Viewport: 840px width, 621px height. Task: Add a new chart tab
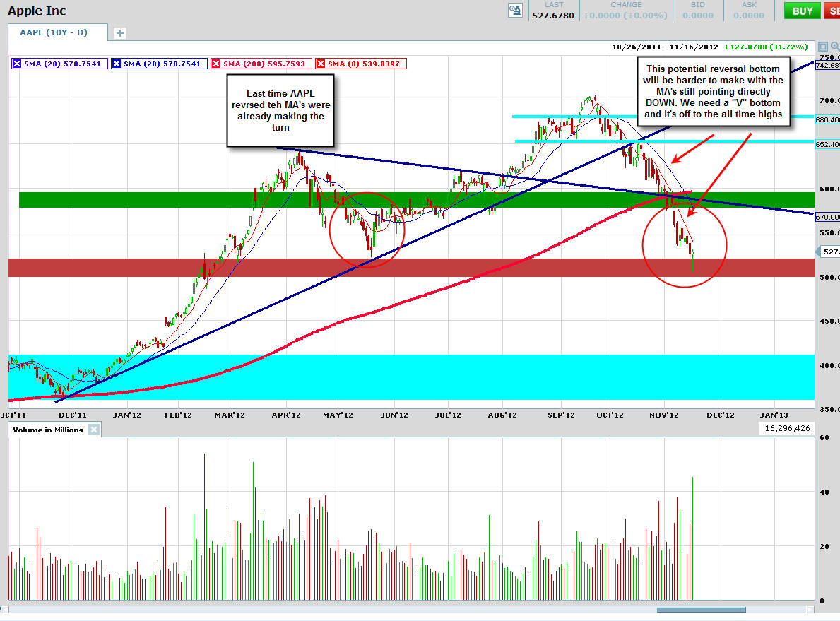pos(120,33)
